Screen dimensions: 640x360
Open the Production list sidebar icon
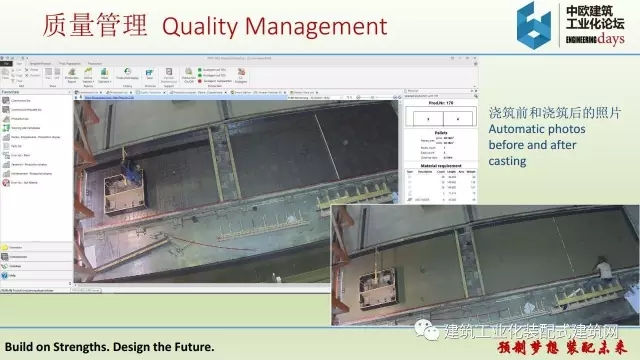[x=6, y=119]
